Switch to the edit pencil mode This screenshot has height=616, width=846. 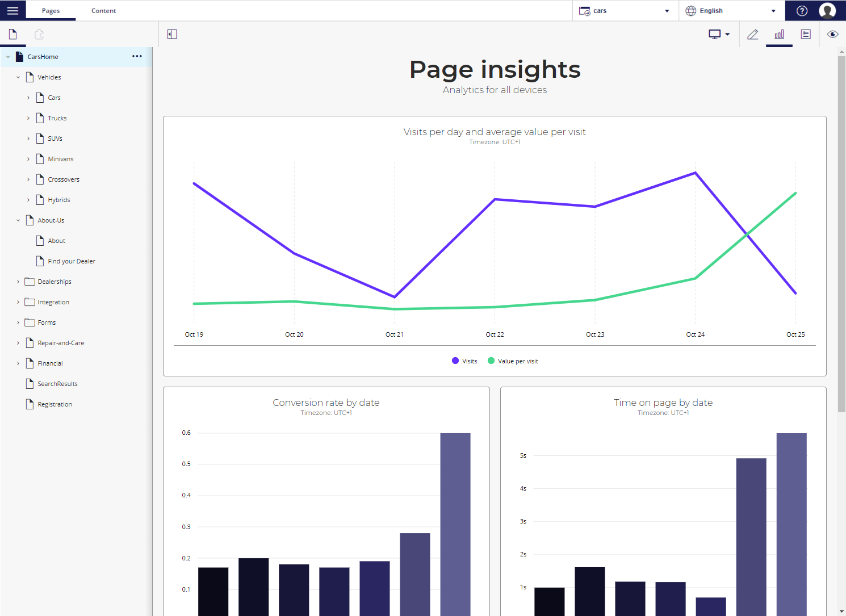pos(752,34)
